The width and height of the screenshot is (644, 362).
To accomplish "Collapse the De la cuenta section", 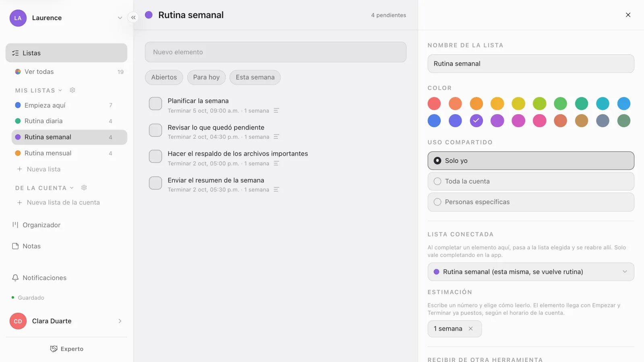I will click(x=72, y=188).
